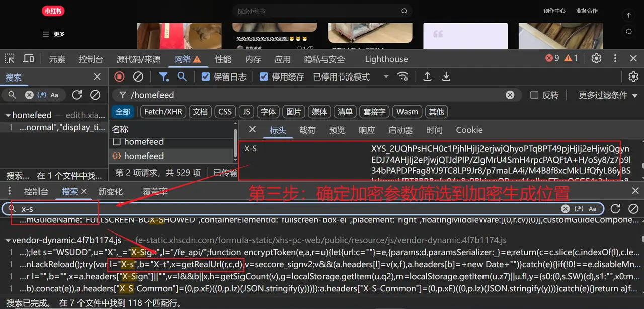644x309 pixels.
Task: Stop network recording with the red record button
Action: pos(120,76)
